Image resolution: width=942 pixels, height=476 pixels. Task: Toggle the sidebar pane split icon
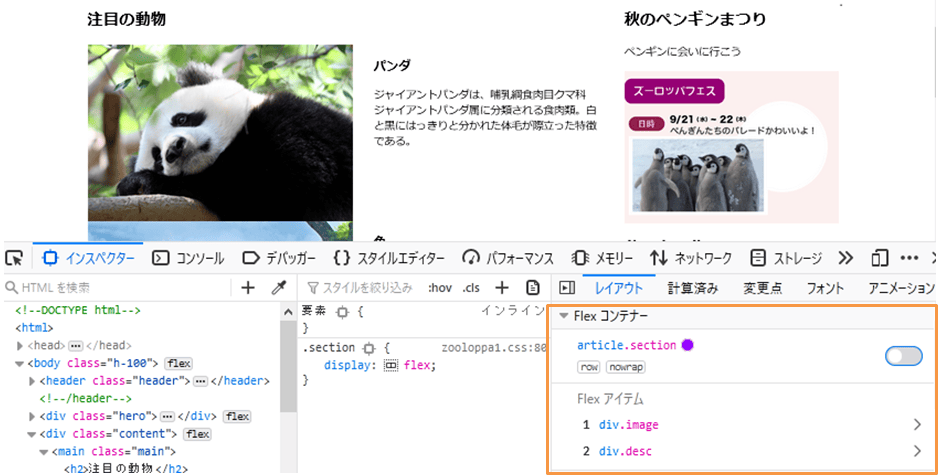(x=567, y=288)
